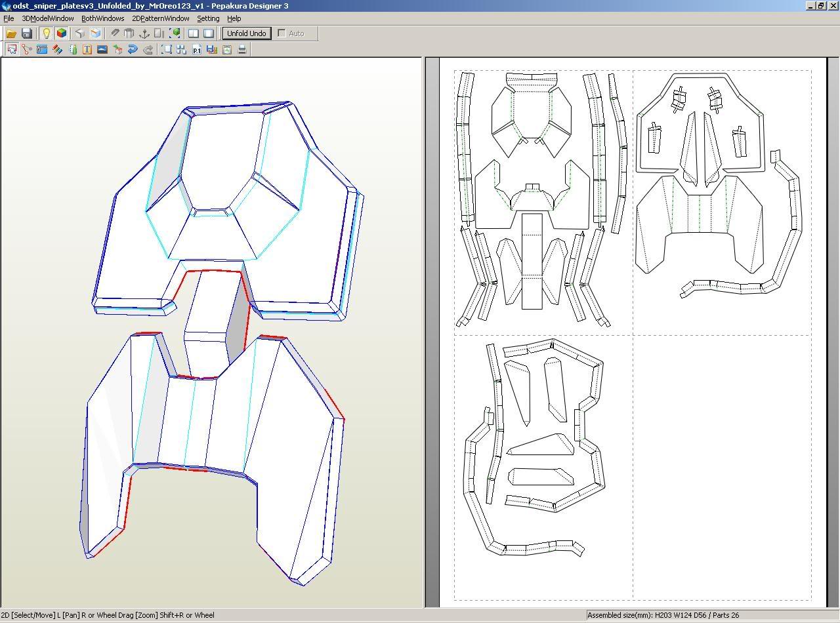Click the Pepakura app icon in title bar
Image resolution: width=840 pixels, height=623 pixels.
[x=6, y=6]
